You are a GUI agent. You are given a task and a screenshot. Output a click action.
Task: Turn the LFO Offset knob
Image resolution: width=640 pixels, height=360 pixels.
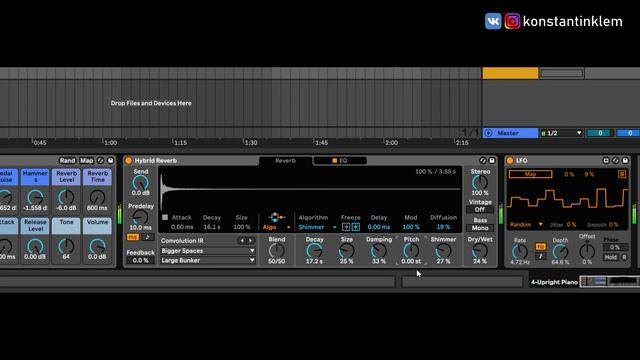pos(587,251)
